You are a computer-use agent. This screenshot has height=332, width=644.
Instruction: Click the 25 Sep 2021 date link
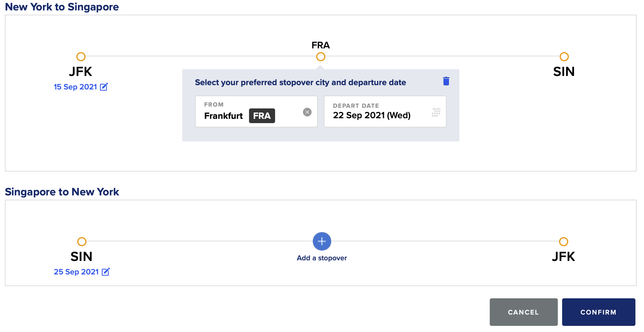pos(76,272)
